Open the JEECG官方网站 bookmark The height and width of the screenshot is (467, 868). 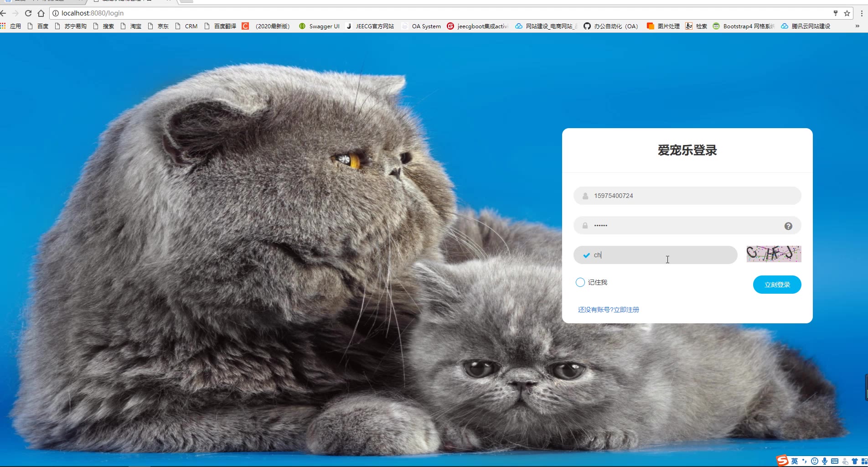click(x=370, y=26)
